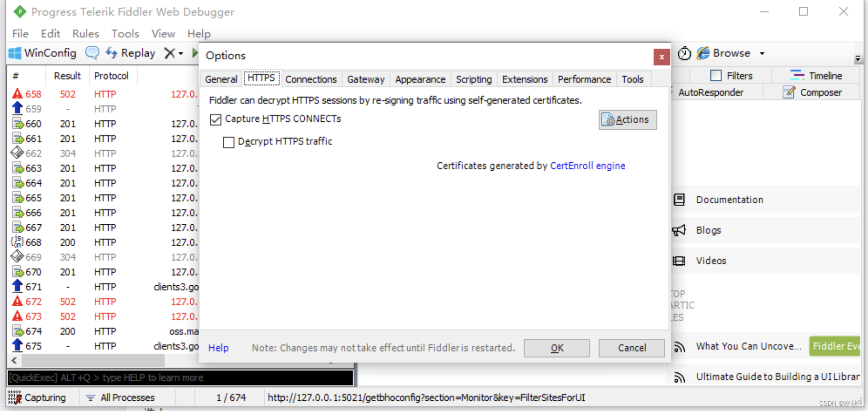Click diamond icon of session 662
Viewport: 868px width, 411px height.
[17, 153]
